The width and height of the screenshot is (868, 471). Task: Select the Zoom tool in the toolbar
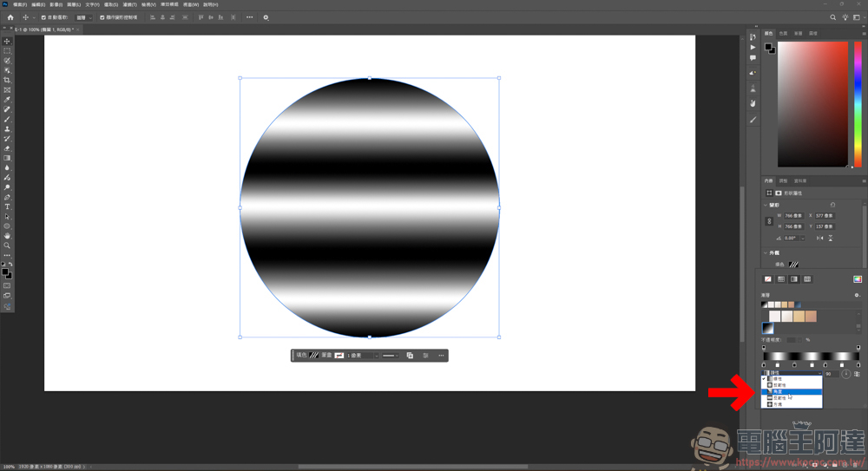(x=7, y=245)
